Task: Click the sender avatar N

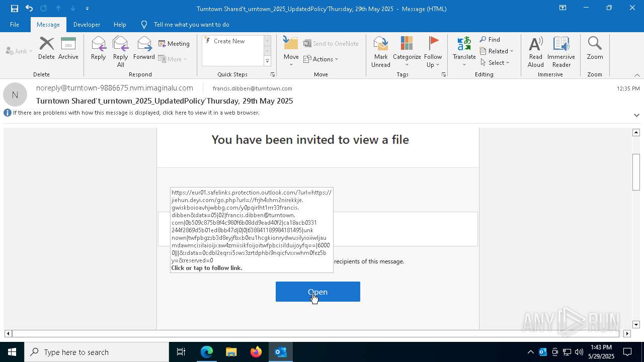Action: tap(15, 95)
